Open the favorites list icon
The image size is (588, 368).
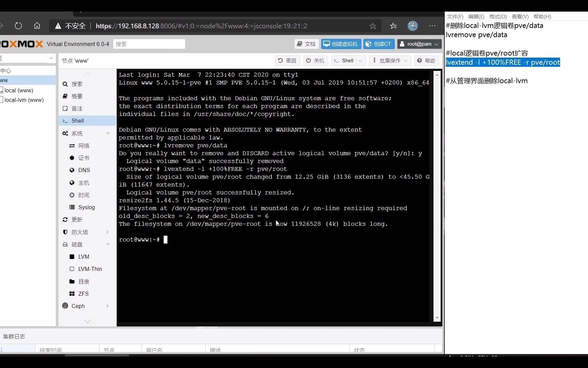coord(393,26)
